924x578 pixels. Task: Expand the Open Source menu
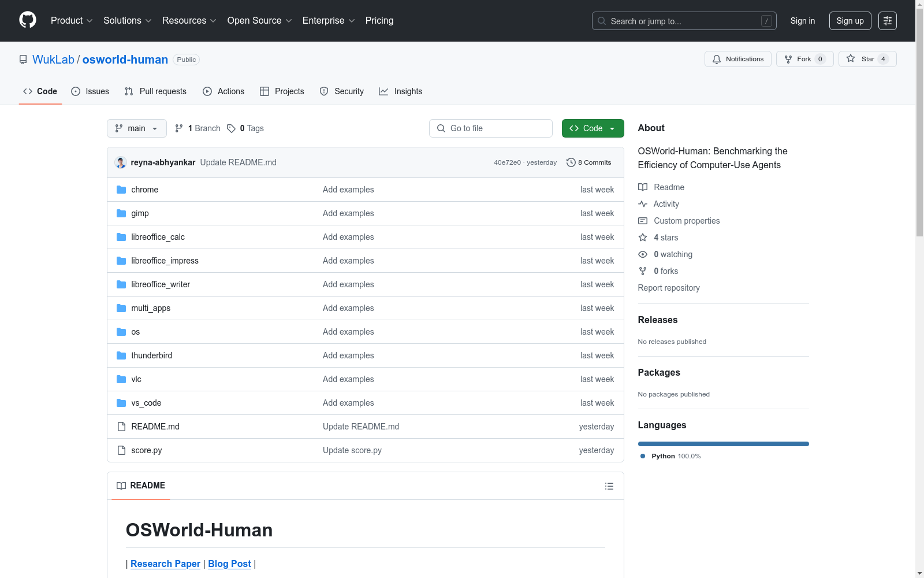point(260,21)
